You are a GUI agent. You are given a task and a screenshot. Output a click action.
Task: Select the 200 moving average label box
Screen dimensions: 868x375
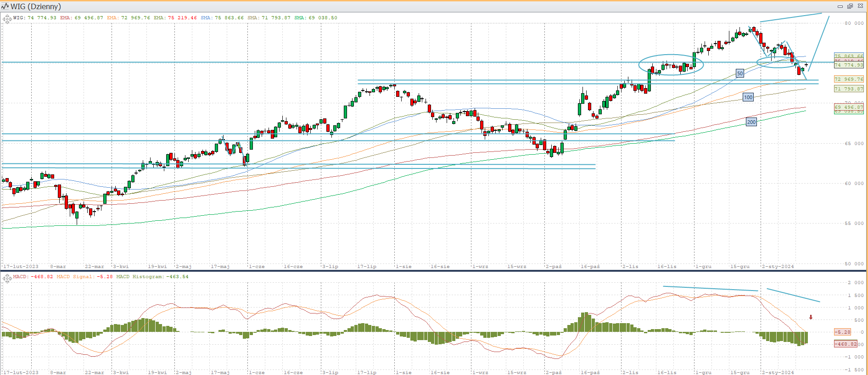(751, 122)
